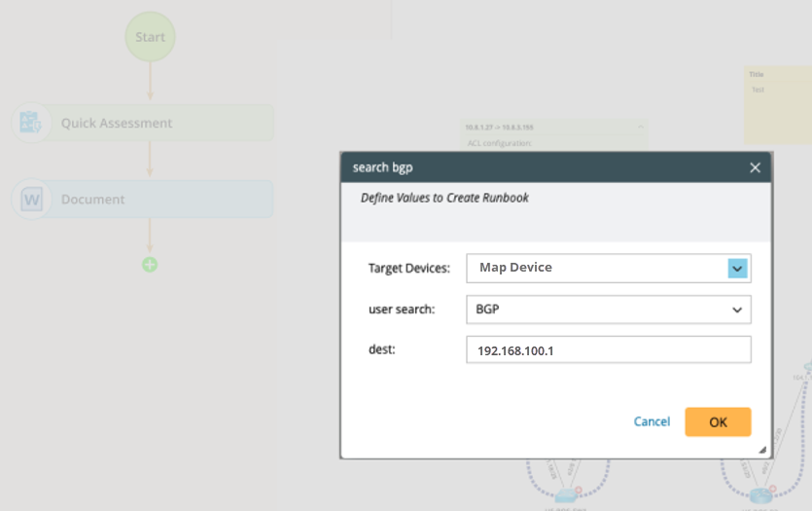The width and height of the screenshot is (812, 511).
Task: Click the Define Values to Create Runbook text
Action: pyautogui.click(x=444, y=198)
